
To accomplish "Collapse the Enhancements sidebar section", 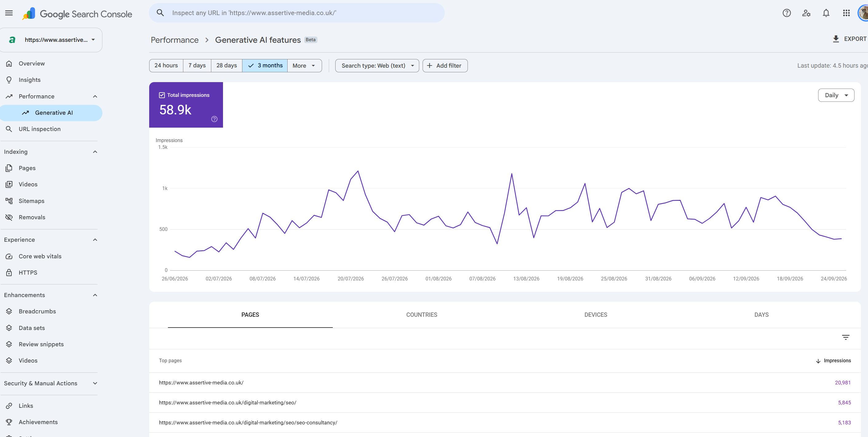I will click(x=95, y=295).
